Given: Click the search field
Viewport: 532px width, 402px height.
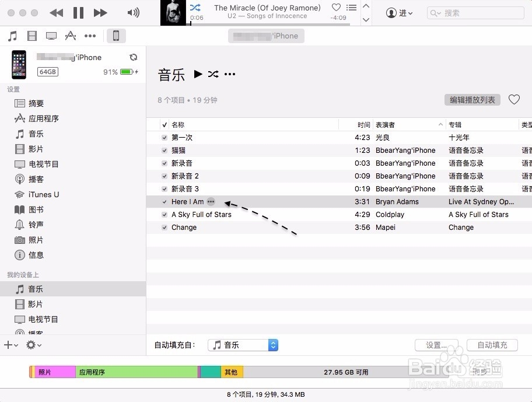Looking at the screenshot, I should click(475, 13).
